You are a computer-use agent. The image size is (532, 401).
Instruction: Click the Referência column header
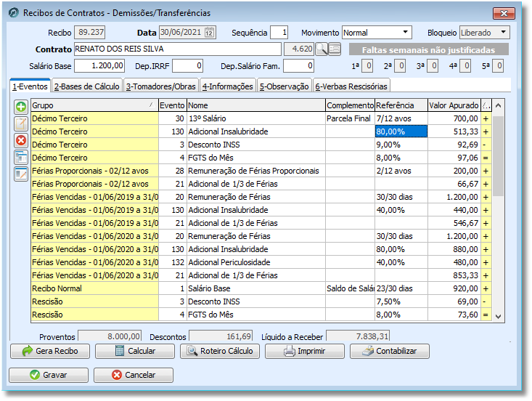coord(401,105)
